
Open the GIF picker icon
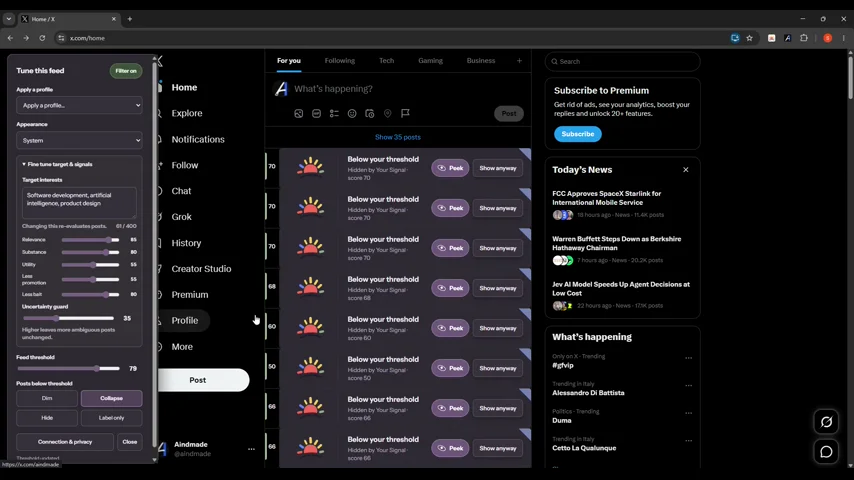316,113
